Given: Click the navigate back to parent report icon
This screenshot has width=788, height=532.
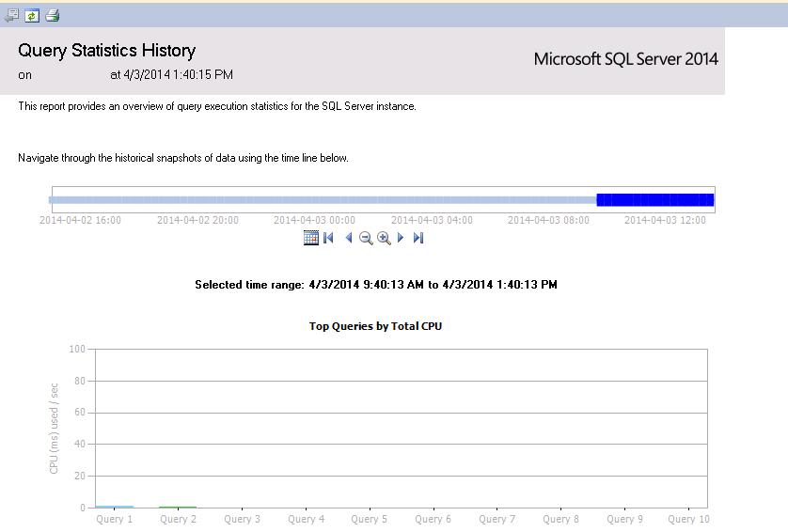Looking at the screenshot, I should [x=12, y=15].
